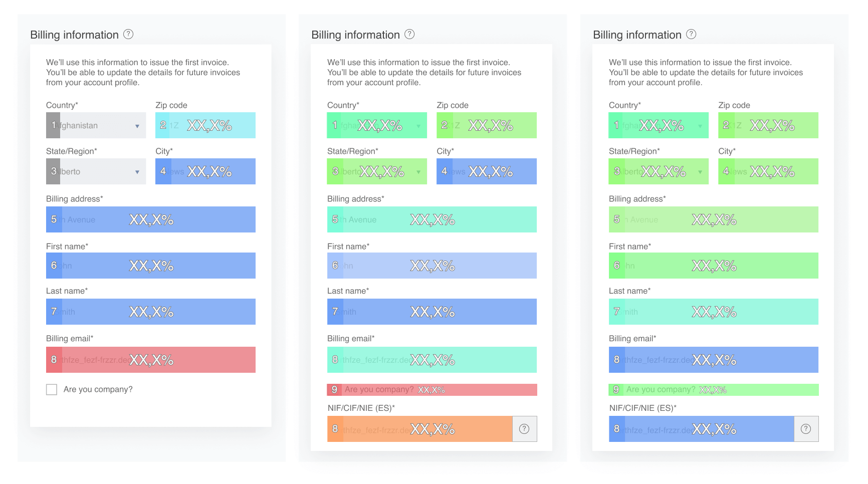This screenshot has height=484, width=868.
Task: Check "Are you company?" checkbox in left form
Action: [x=52, y=389]
